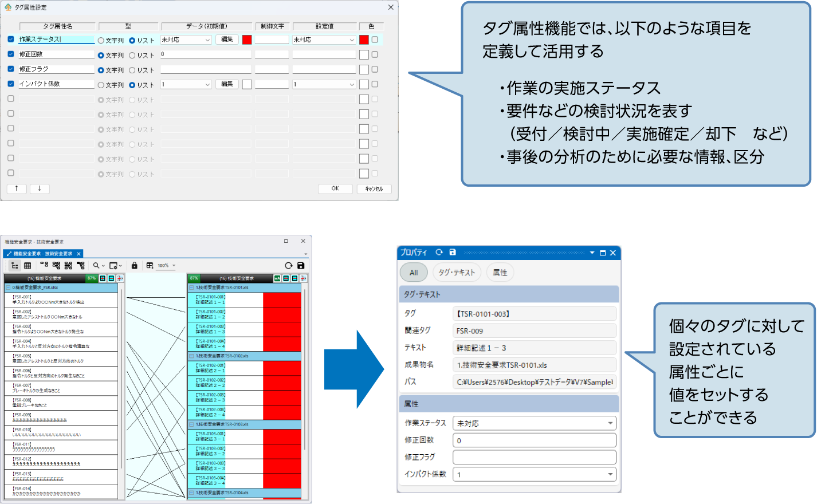
Task: Switch to the タグ・テキスト filter tab
Action: pyautogui.click(x=457, y=273)
